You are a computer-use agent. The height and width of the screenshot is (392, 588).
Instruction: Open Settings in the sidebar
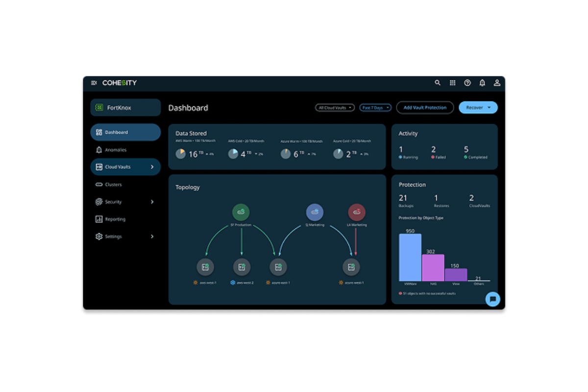pyautogui.click(x=125, y=237)
